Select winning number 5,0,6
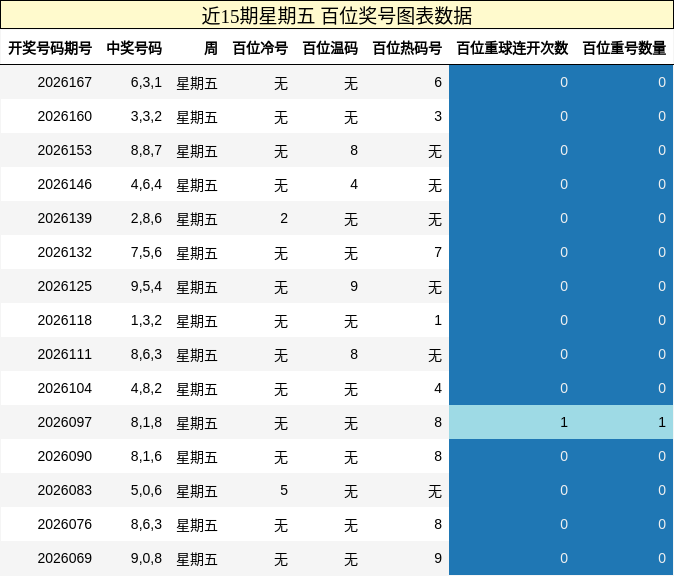Image resolution: width=674 pixels, height=576 pixels. [x=146, y=490]
